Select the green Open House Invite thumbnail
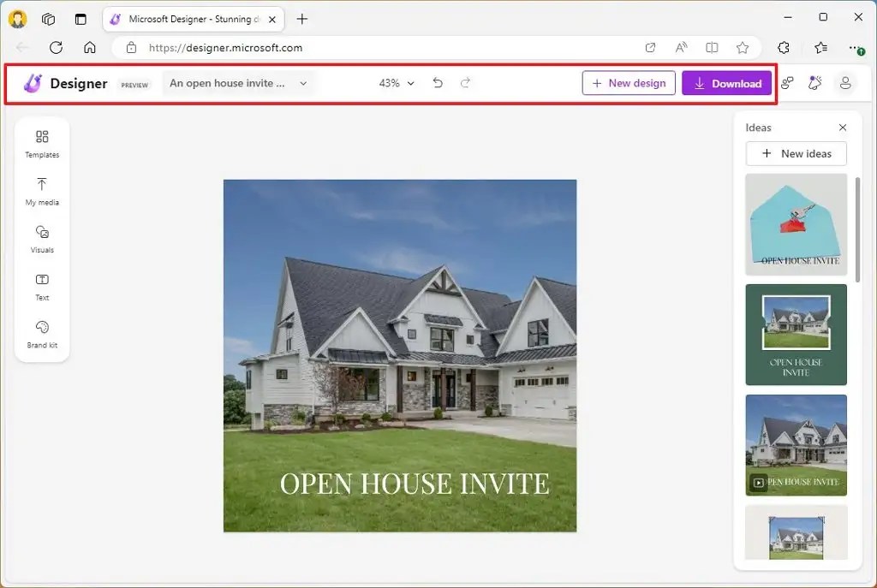Viewport: 877px width, 588px height. coord(796,335)
